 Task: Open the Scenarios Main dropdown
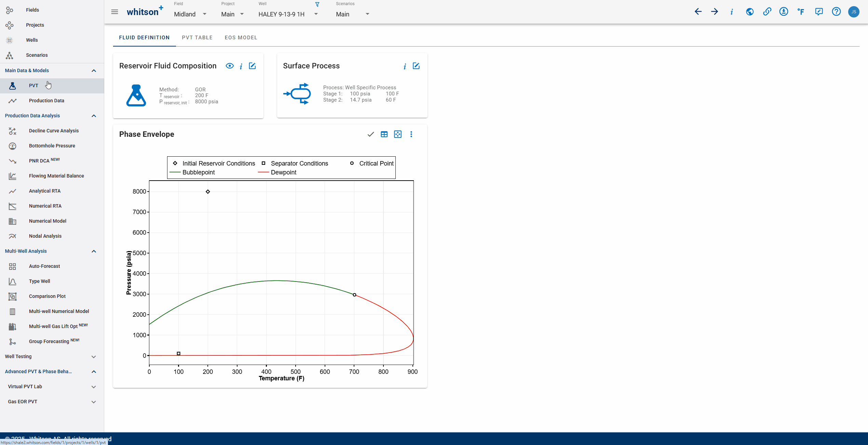pos(352,14)
